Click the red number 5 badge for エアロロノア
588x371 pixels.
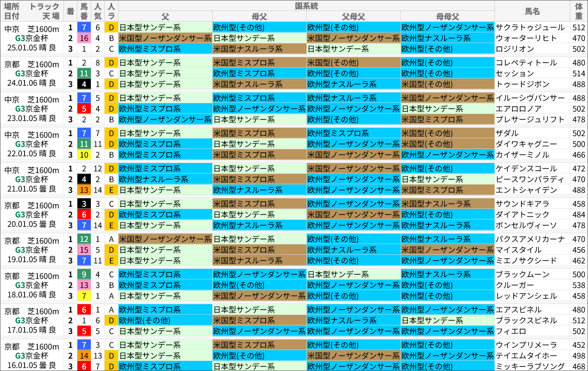coord(83,109)
